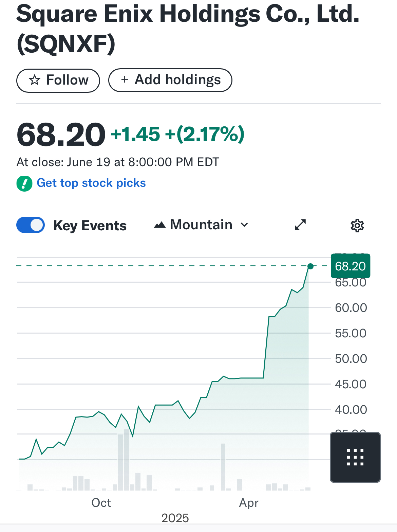The width and height of the screenshot is (397, 532).
Task: Click the current price dot on the chart line
Action: [310, 266]
